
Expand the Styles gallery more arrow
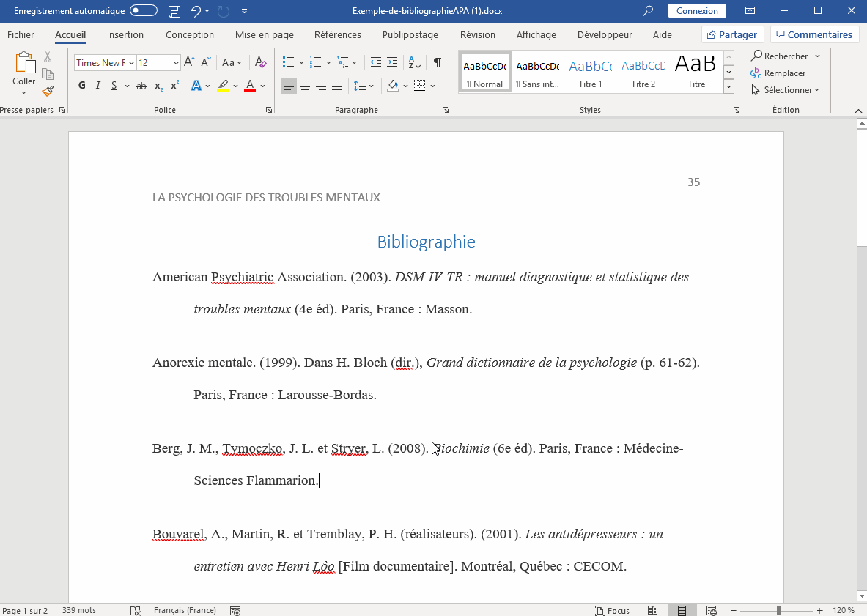tap(728, 86)
